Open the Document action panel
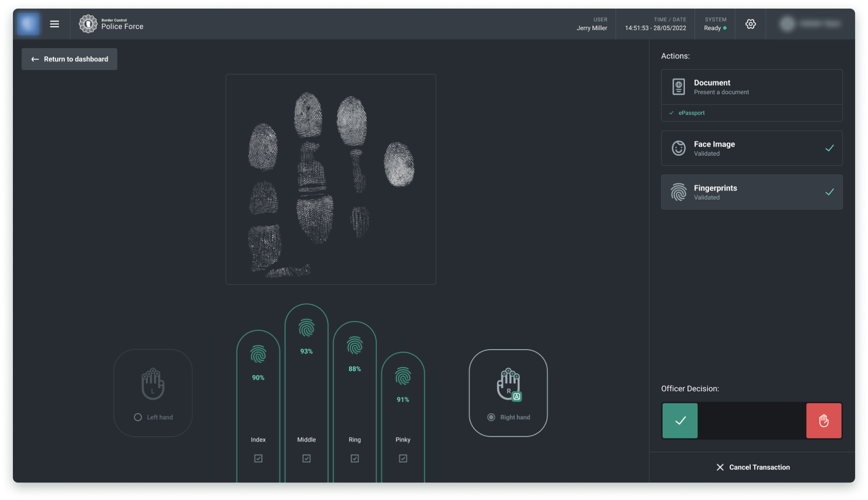 pyautogui.click(x=751, y=87)
